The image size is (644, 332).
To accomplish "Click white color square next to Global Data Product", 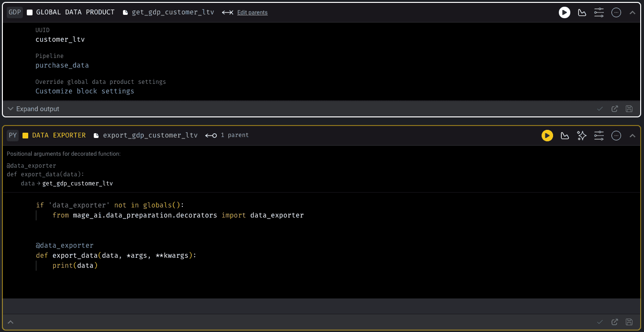I will coord(30,12).
